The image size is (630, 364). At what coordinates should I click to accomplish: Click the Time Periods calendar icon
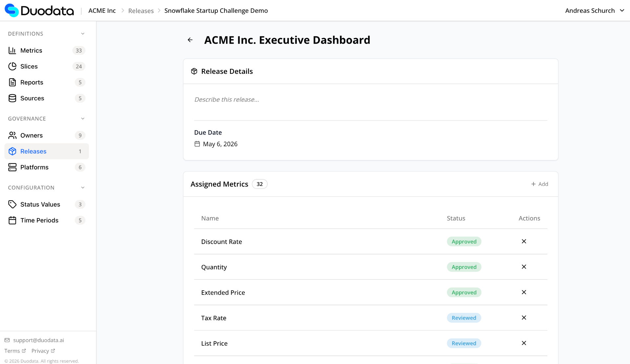12,220
